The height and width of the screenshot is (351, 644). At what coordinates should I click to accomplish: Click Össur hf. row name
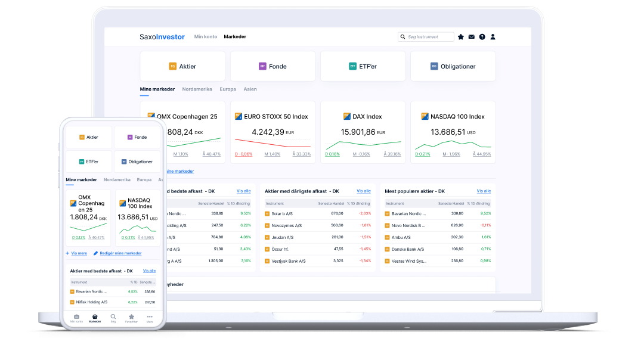(280, 250)
